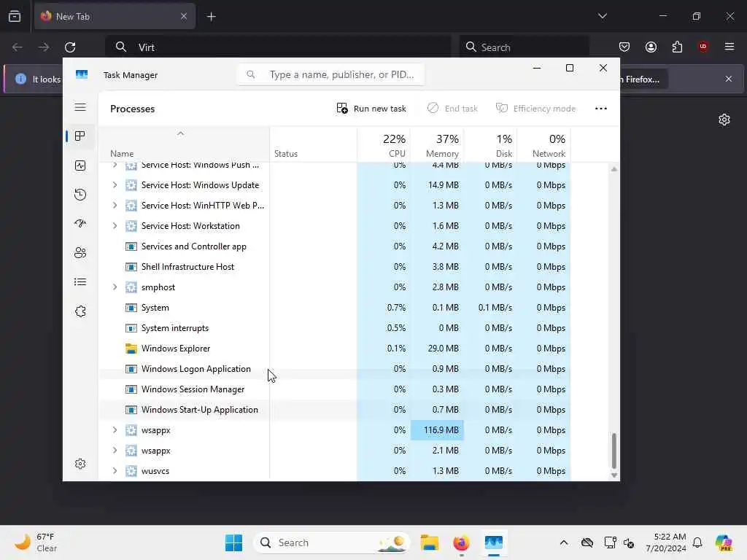Image resolution: width=747 pixels, height=560 pixels.
Task: Expand the wusvcs process row
Action: point(115,471)
